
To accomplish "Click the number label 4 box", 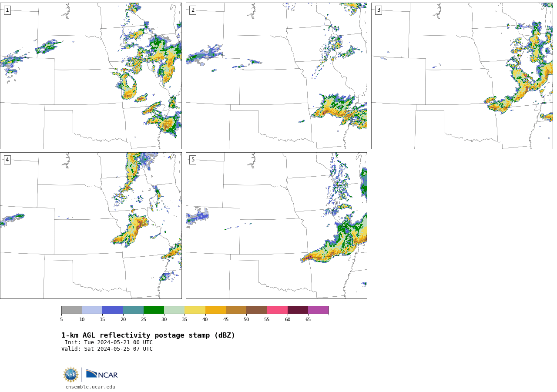I will coord(7,160).
